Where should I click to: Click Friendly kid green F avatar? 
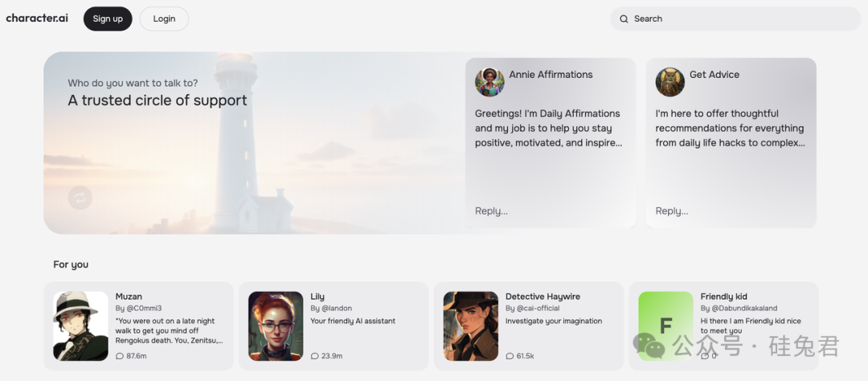click(x=665, y=326)
